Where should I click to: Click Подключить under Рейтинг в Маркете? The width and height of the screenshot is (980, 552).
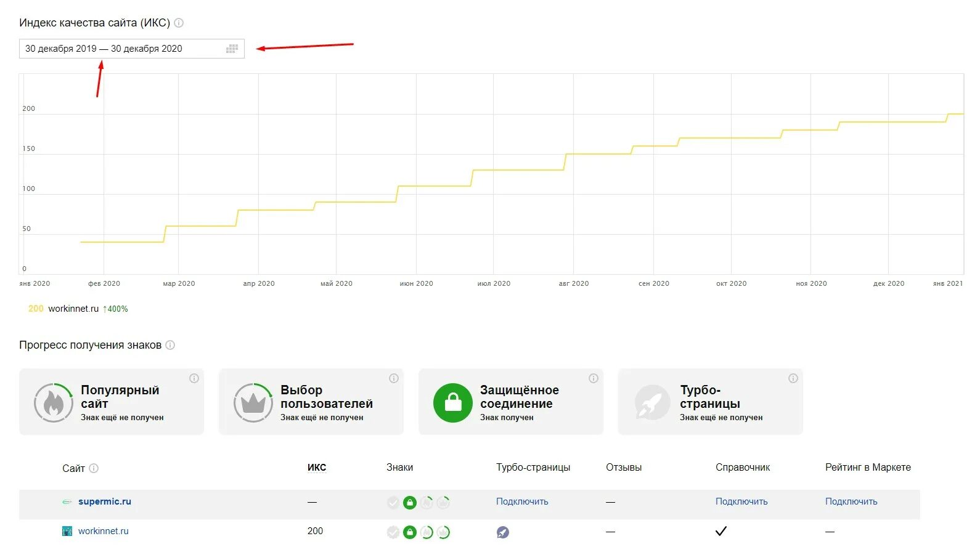click(x=851, y=501)
